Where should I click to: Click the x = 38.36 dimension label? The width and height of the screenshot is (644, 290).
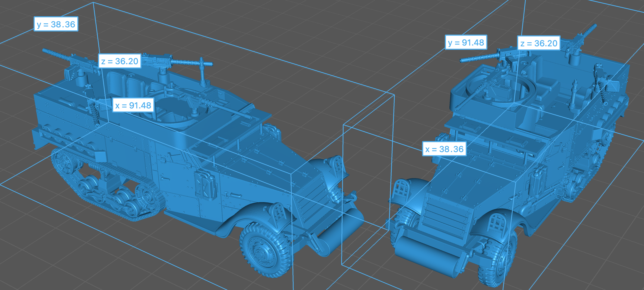point(444,149)
